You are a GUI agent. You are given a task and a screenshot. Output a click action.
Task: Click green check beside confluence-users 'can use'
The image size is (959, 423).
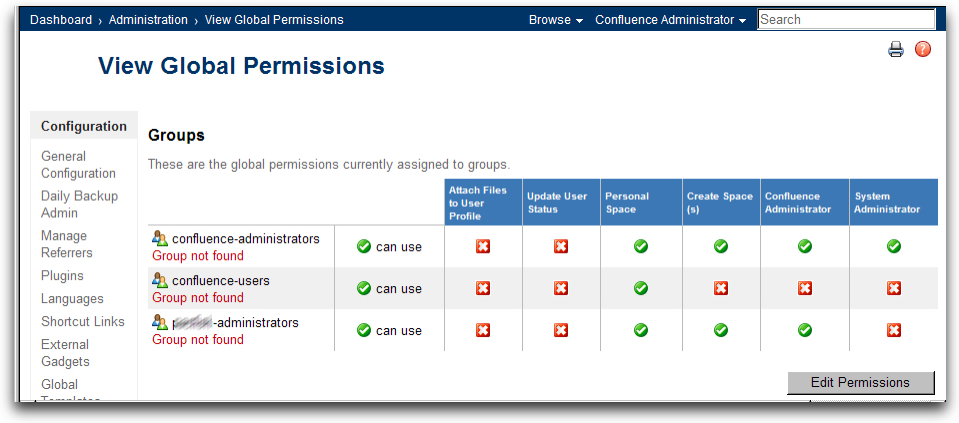pyautogui.click(x=364, y=289)
